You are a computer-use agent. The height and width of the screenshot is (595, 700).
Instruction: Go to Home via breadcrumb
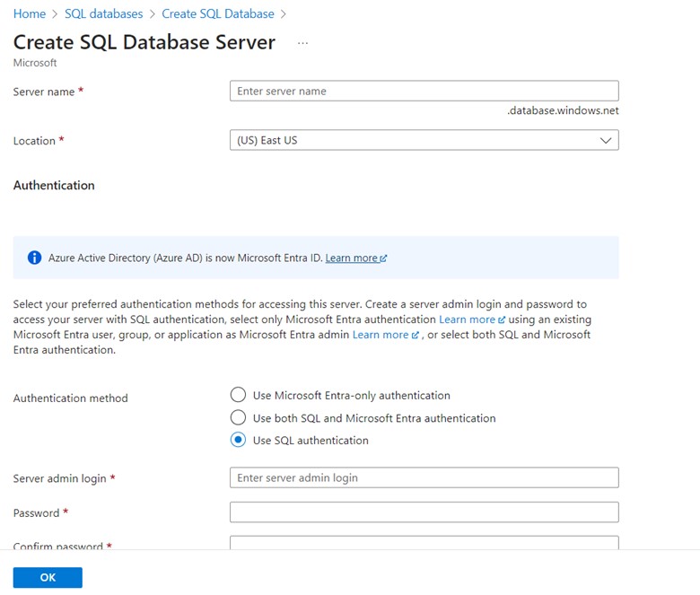pyautogui.click(x=29, y=13)
